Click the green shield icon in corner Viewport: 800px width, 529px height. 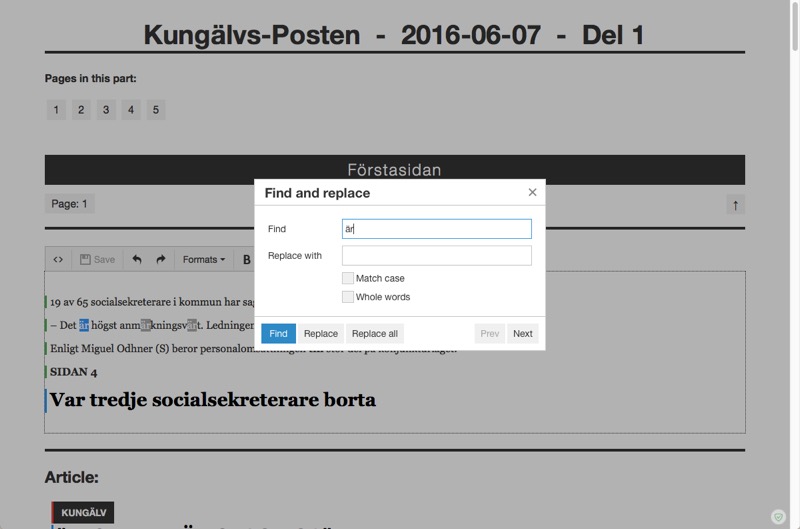coord(778,517)
